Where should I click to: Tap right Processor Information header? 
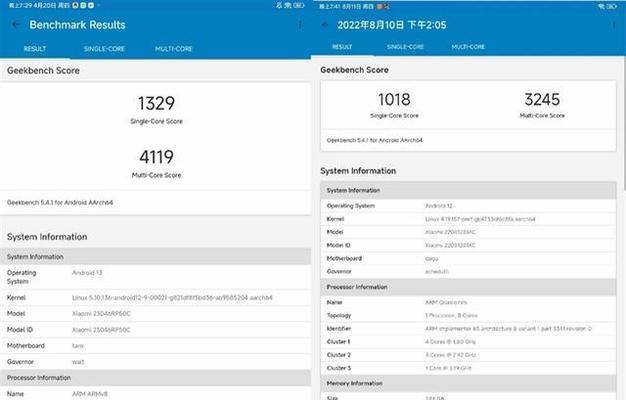[468, 287]
